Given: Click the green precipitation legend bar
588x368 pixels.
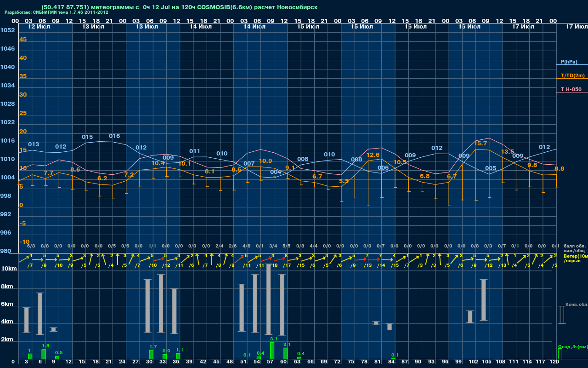Looking at the screenshot, I should point(560,354).
